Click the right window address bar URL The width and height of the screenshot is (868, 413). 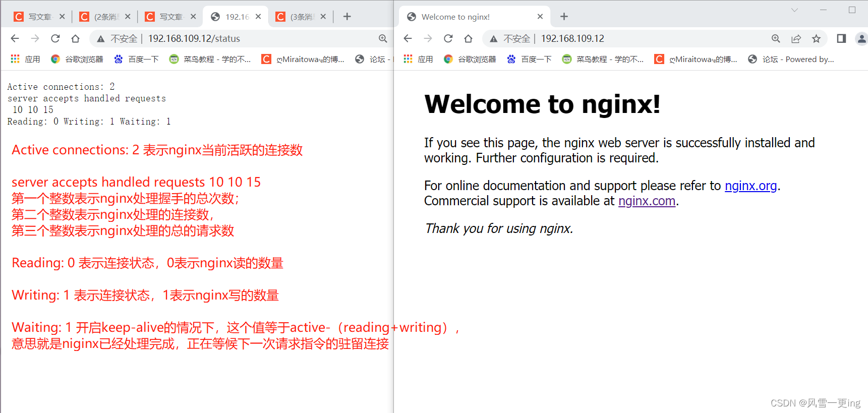click(572, 38)
